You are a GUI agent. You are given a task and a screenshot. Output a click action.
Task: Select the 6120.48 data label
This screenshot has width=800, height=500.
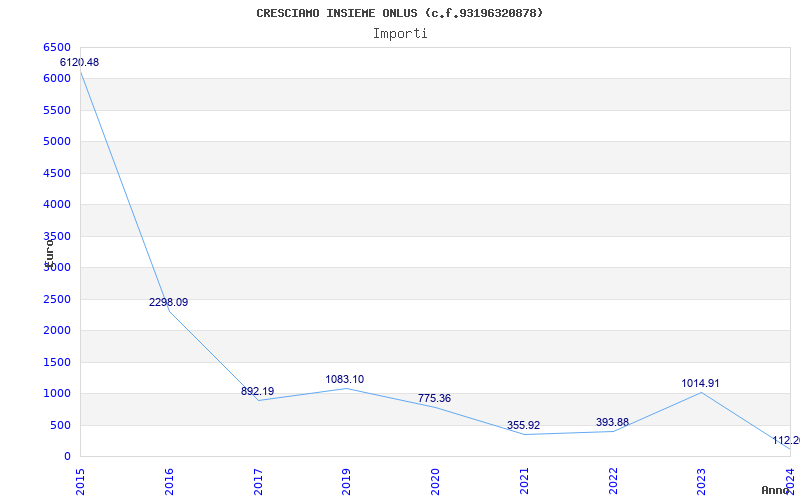tap(80, 62)
